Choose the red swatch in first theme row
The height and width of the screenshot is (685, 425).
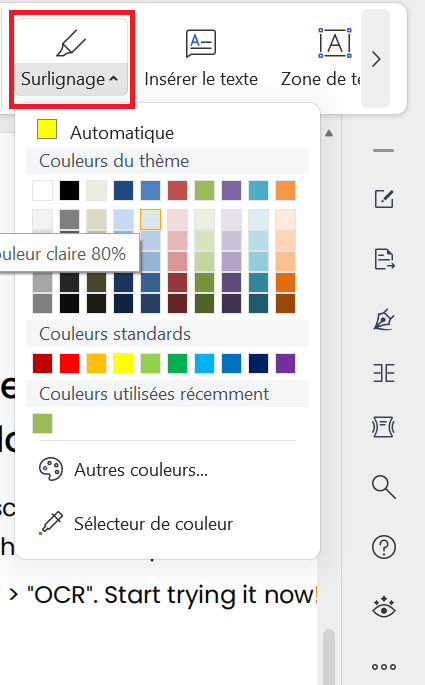coord(177,190)
